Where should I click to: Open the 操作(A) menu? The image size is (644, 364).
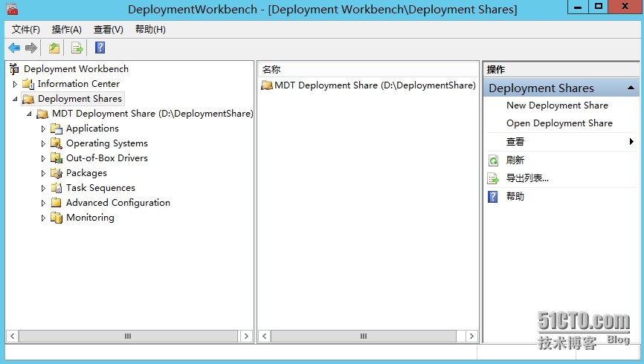[x=66, y=30]
